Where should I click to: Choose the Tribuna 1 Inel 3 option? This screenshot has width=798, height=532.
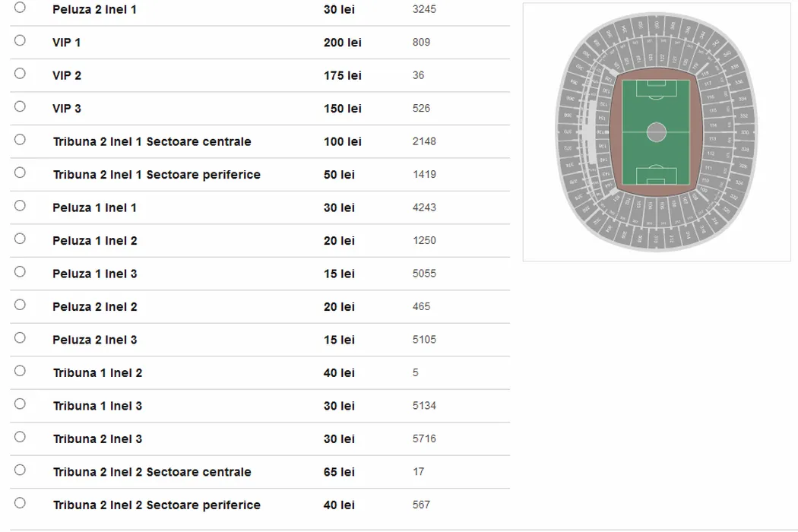point(20,404)
